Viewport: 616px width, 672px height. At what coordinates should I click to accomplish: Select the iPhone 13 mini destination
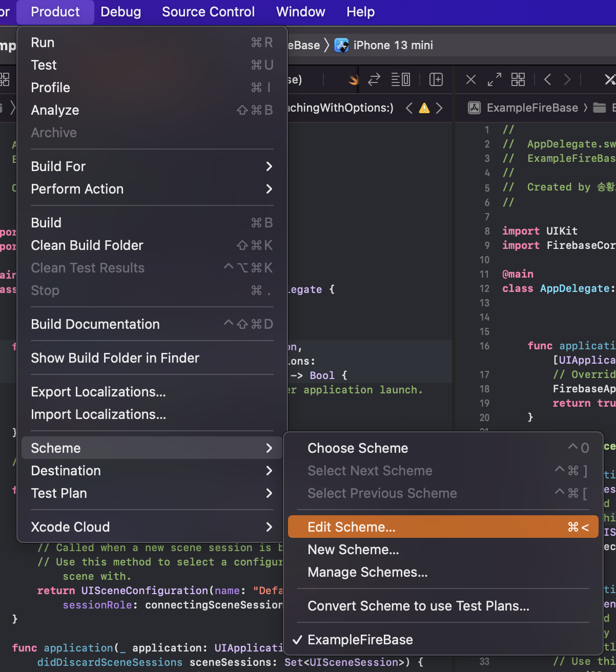pyautogui.click(x=393, y=45)
